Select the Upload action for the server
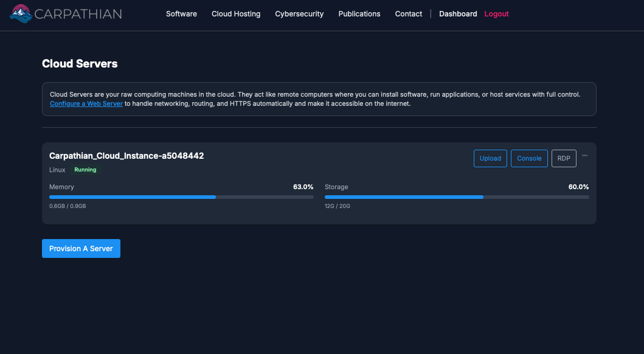This screenshot has width=644, height=354. click(490, 158)
